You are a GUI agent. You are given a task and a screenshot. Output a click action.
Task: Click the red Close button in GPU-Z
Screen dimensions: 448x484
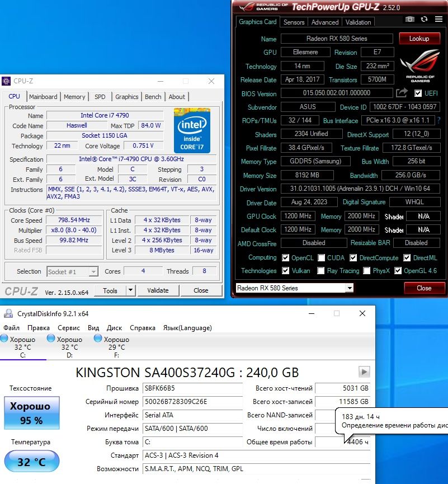coord(425,288)
